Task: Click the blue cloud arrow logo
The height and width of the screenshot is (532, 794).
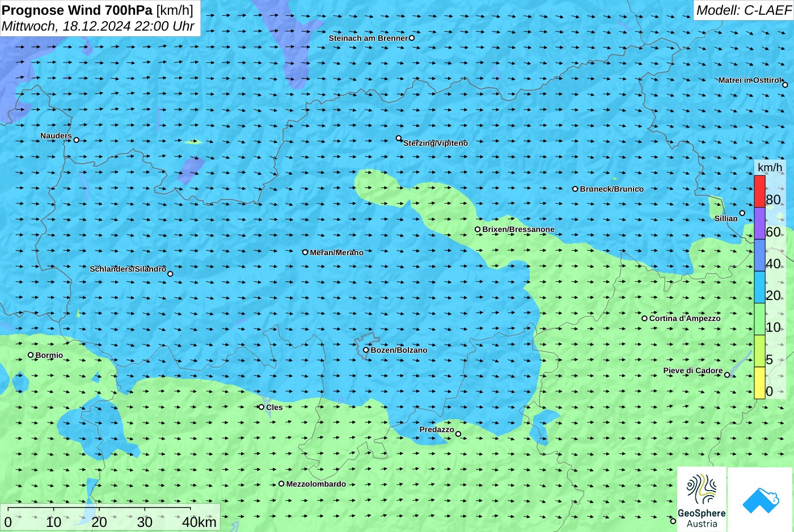Action: coord(761,500)
